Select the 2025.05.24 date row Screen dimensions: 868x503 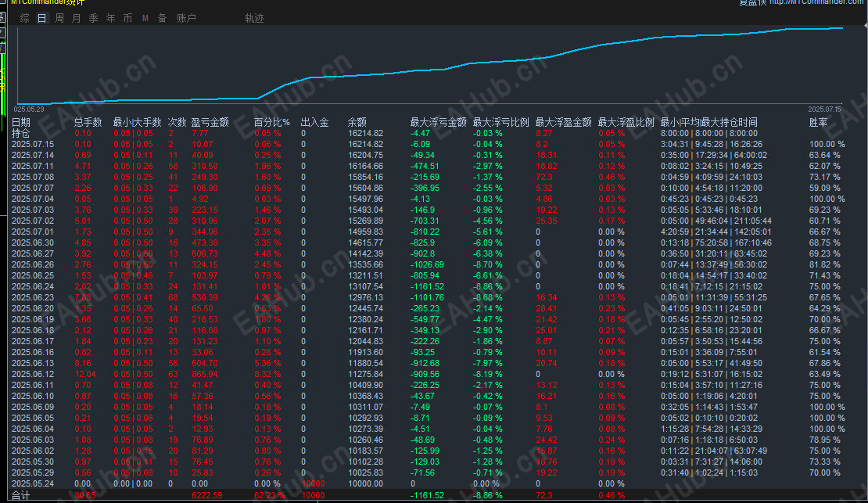coord(33,483)
